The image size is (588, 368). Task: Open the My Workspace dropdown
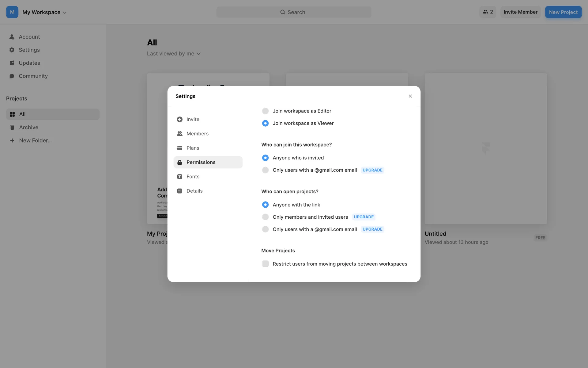(x=44, y=12)
